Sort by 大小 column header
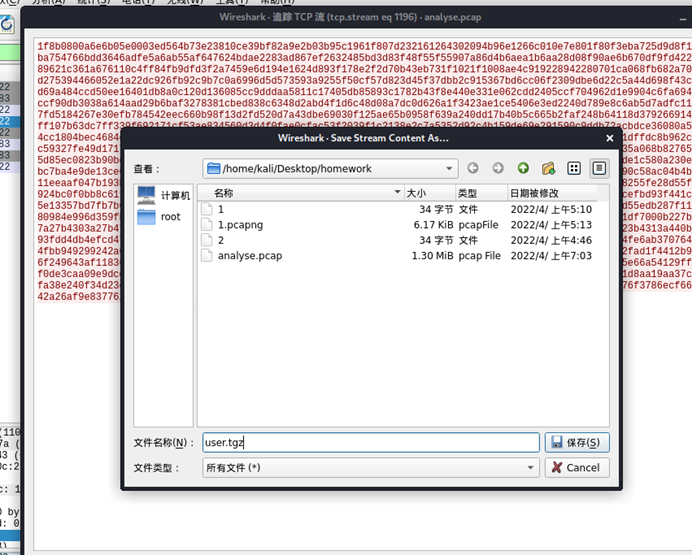This screenshot has width=692, height=555. [430, 193]
